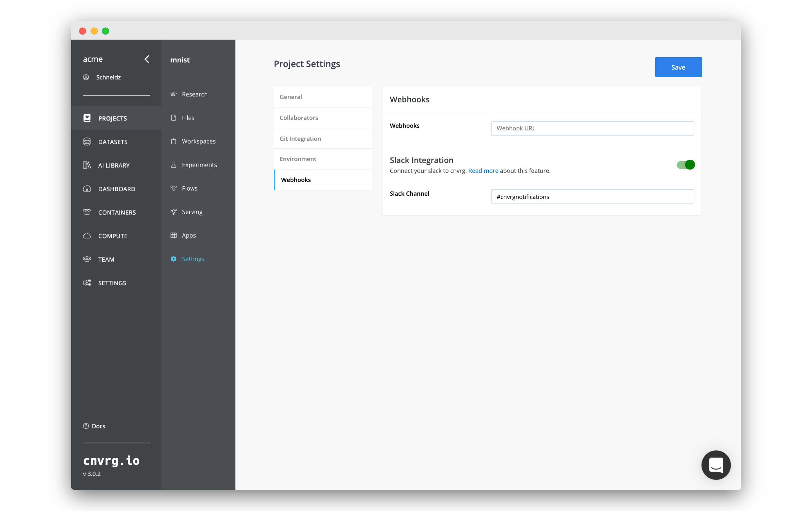Screen dimensions: 812x511
Task: Switch to the Environment tab
Action: point(323,159)
